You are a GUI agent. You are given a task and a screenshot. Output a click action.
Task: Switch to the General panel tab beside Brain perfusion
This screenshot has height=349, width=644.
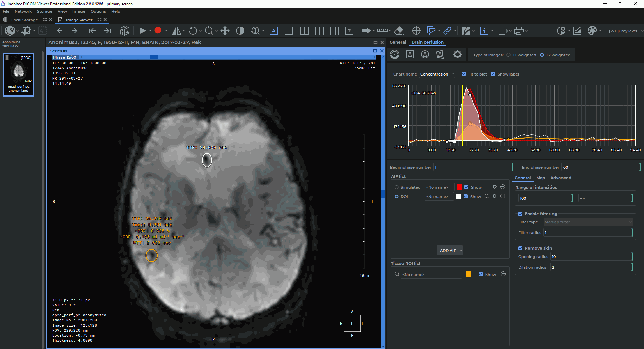point(398,42)
